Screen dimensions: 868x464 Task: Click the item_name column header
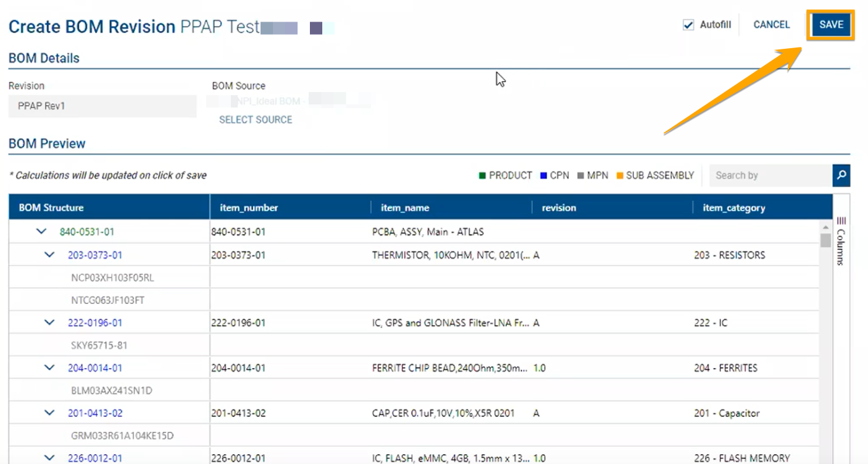pyautogui.click(x=404, y=208)
